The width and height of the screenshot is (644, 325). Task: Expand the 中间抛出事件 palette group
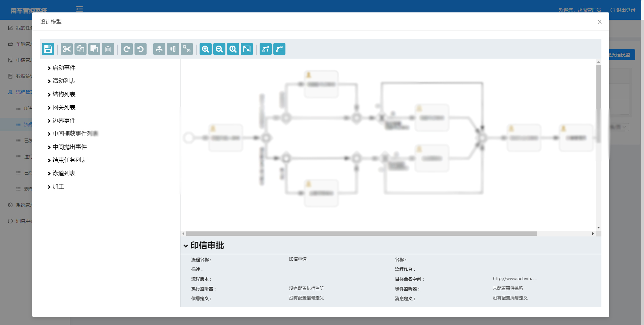point(67,147)
